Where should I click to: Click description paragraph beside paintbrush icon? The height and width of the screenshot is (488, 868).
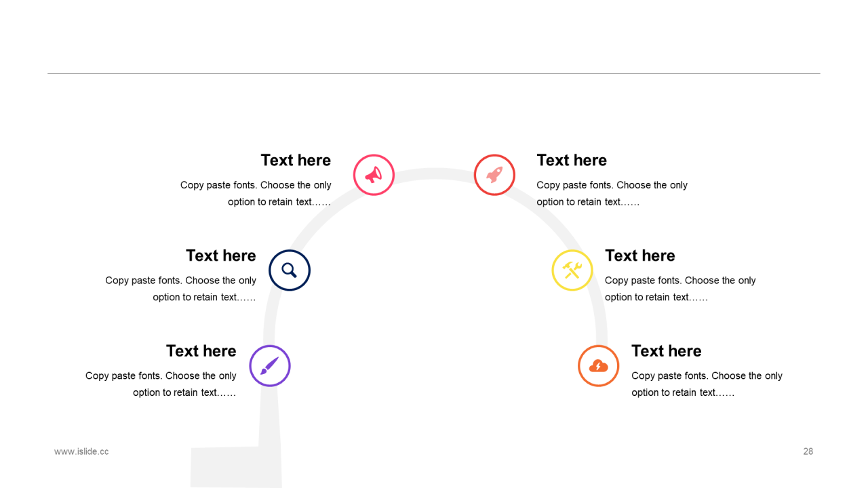tap(161, 384)
